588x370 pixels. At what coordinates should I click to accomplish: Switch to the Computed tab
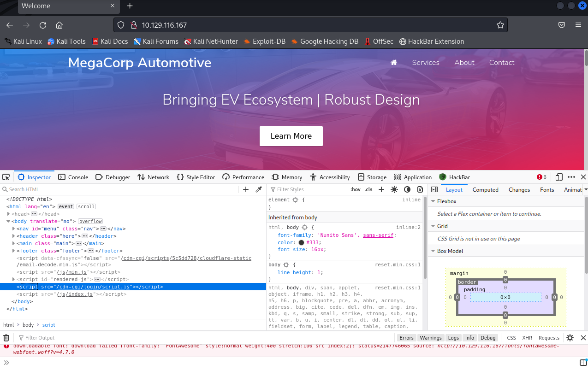tap(486, 189)
